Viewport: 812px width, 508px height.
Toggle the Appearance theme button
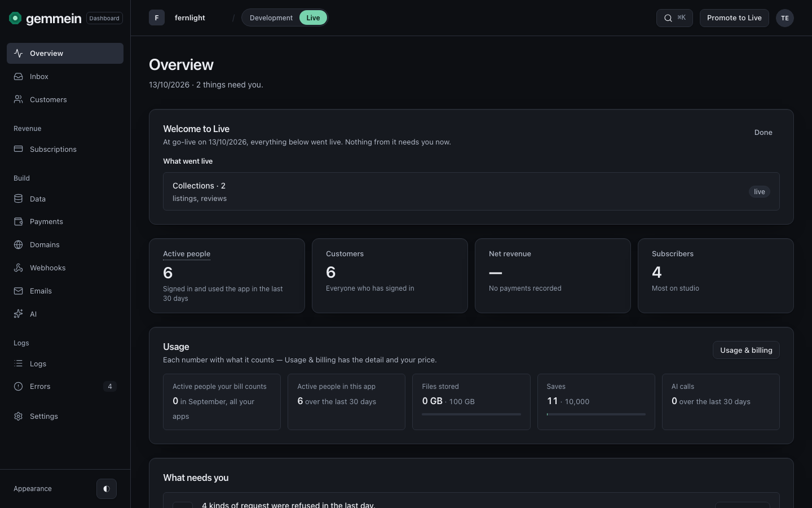[107, 489]
